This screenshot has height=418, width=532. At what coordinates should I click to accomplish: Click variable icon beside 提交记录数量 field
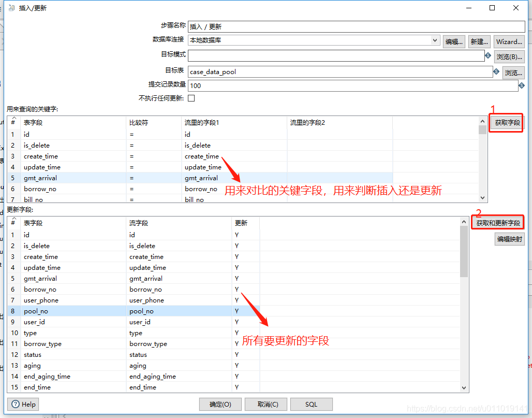point(522,85)
